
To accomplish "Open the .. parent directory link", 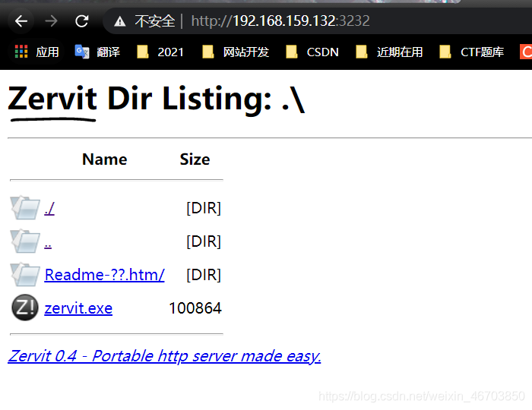I will click(x=48, y=244).
